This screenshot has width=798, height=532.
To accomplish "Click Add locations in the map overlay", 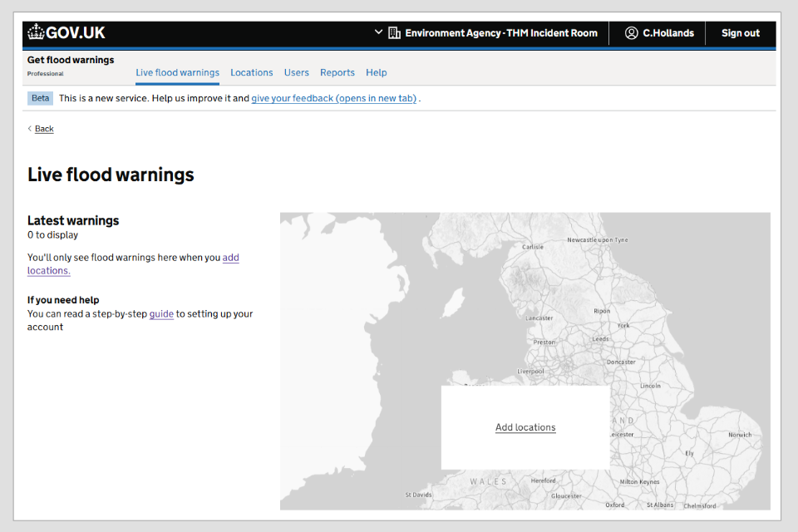I will (x=525, y=427).
